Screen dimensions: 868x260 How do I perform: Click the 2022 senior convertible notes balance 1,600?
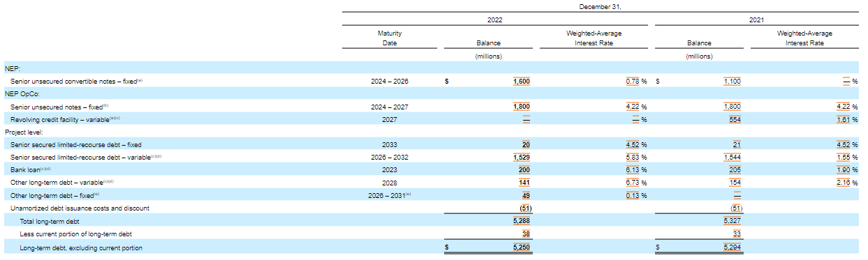pyautogui.click(x=522, y=82)
